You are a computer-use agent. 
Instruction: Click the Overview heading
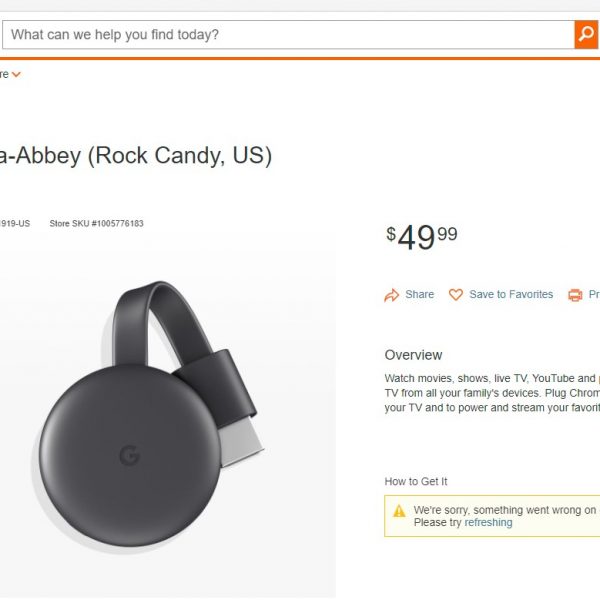tap(413, 355)
